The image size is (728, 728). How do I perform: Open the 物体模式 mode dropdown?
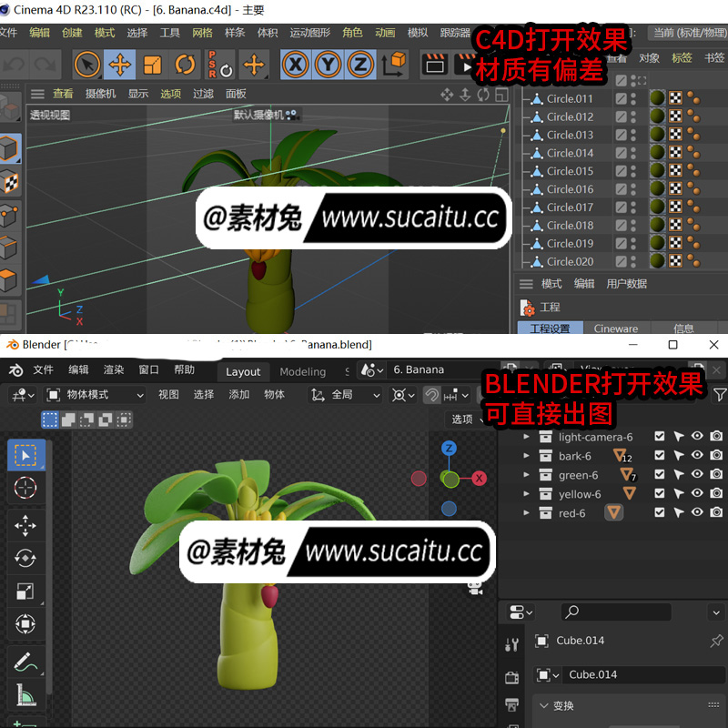(x=96, y=395)
